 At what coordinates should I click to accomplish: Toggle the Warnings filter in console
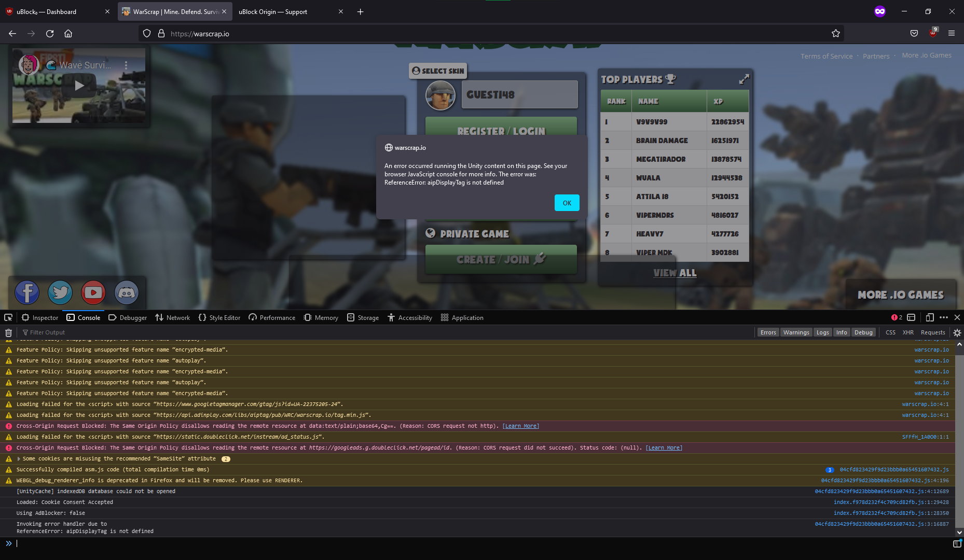point(796,332)
